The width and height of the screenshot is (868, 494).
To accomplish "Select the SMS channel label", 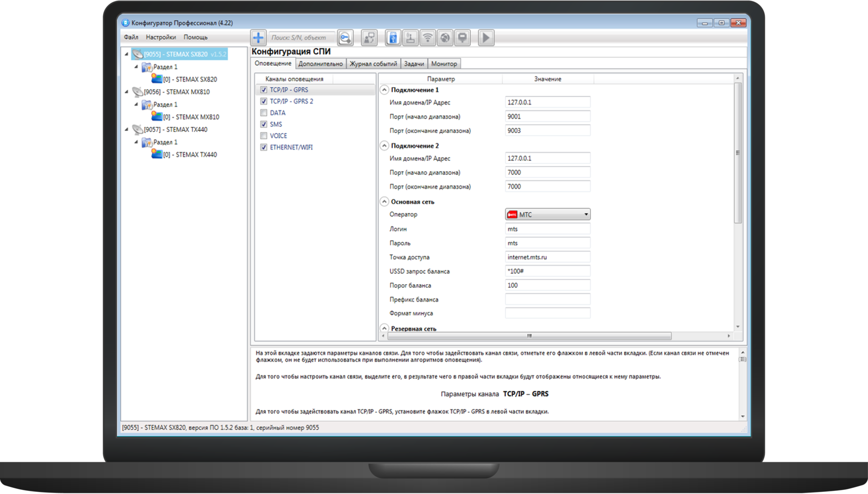I will (x=276, y=125).
